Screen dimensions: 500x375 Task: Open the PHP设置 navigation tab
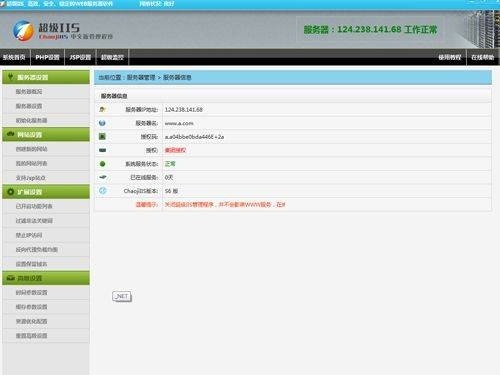[47, 57]
